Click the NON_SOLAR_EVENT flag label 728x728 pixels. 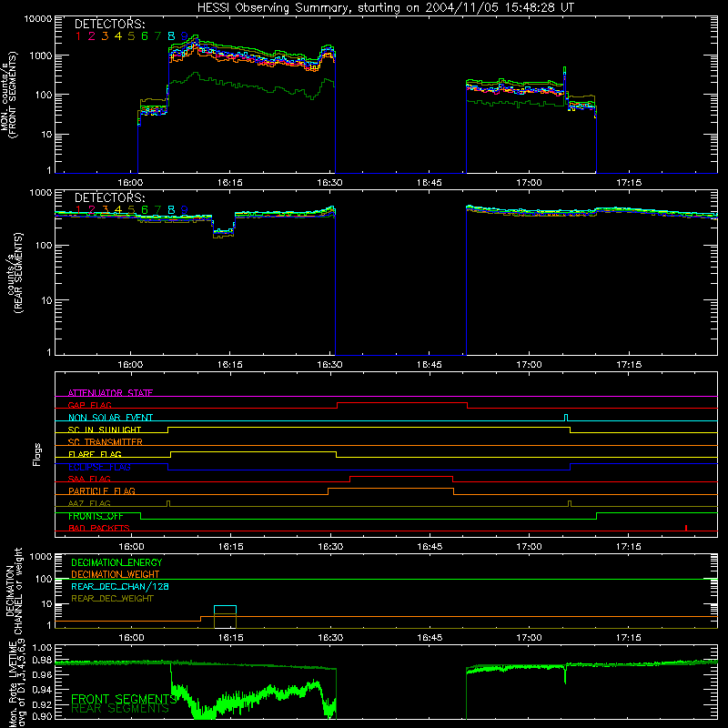pos(110,418)
